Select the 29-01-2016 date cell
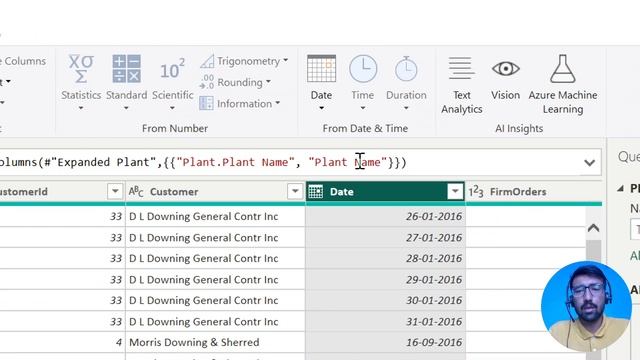This screenshot has width=640, height=360. tap(385, 280)
